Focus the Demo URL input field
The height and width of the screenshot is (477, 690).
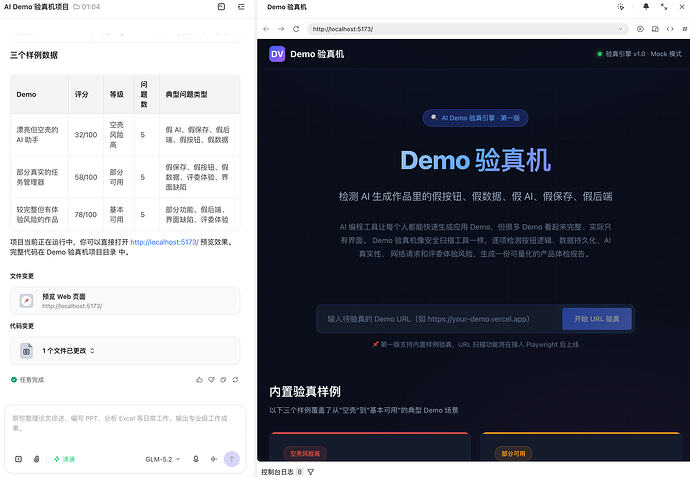coord(439,319)
